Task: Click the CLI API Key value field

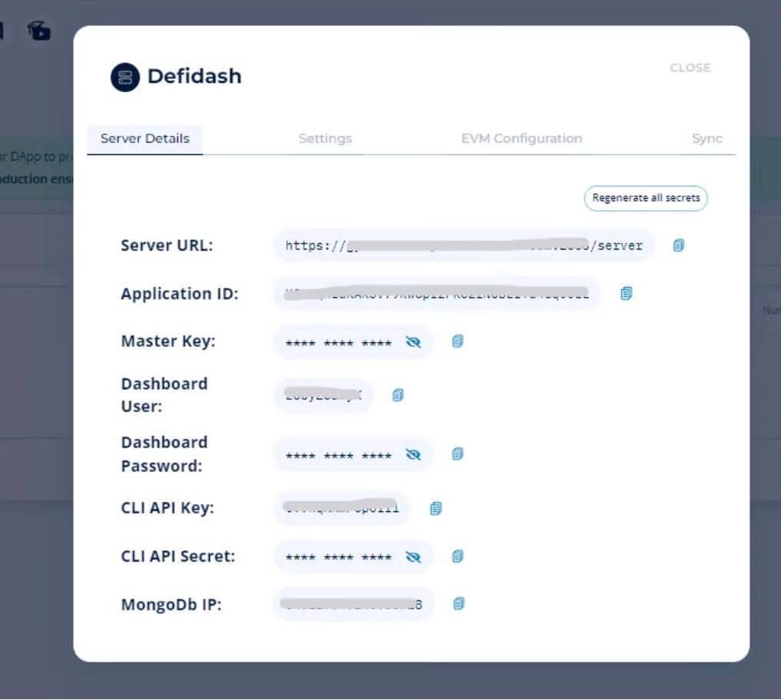Action: (342, 508)
